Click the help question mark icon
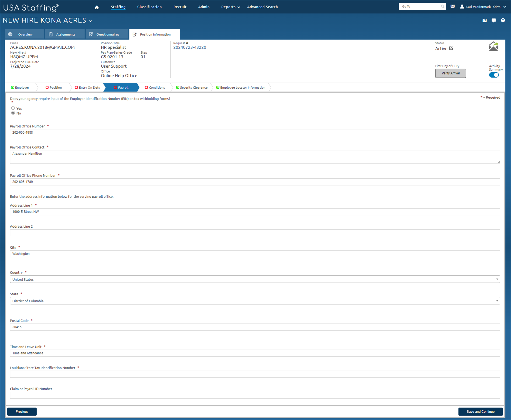The image size is (511, 420). tap(503, 20)
